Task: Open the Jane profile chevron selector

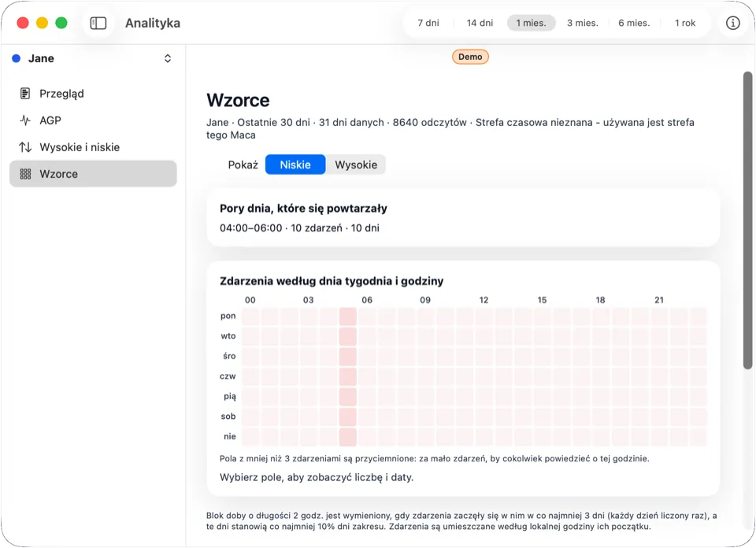Action: click(168, 58)
